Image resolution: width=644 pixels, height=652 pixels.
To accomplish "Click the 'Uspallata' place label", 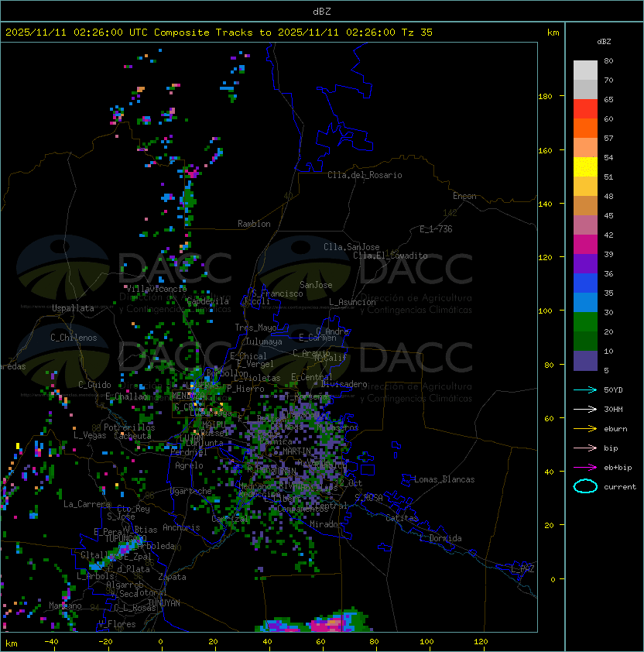I will 73,308.
